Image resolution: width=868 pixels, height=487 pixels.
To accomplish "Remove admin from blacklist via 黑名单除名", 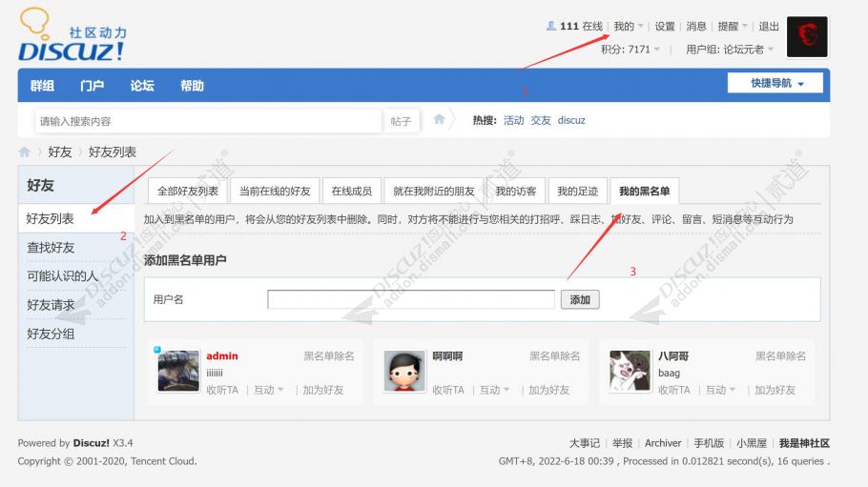I will [329, 355].
